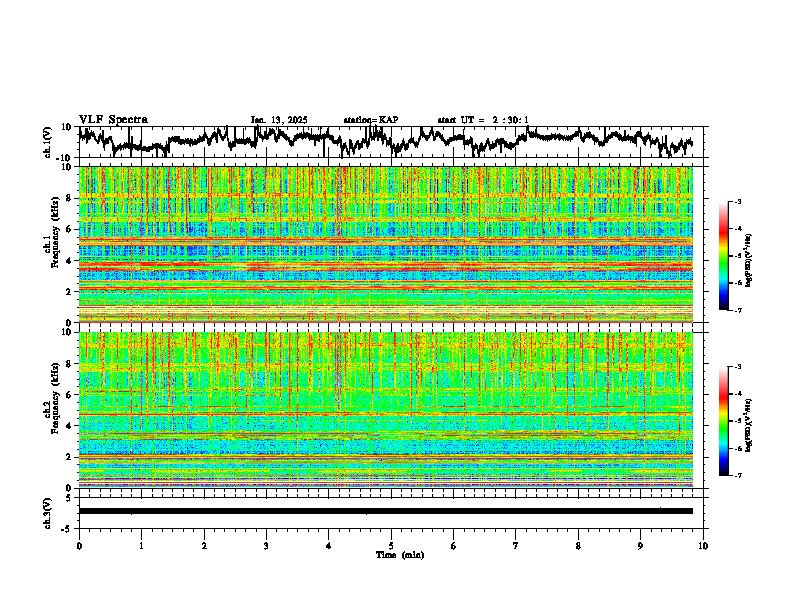Click the "4" kHz tick on ch.2 axis
The image size is (792, 612).
pyautogui.click(x=70, y=426)
